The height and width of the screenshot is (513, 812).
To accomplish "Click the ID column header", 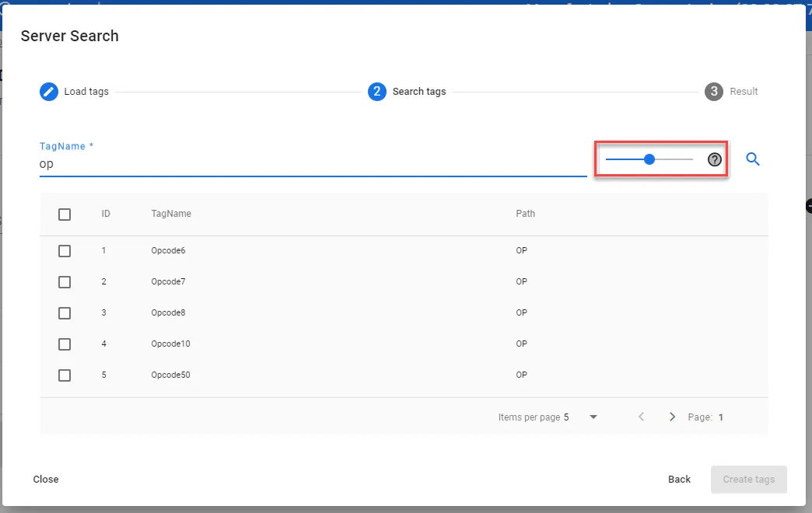I will [x=106, y=214].
